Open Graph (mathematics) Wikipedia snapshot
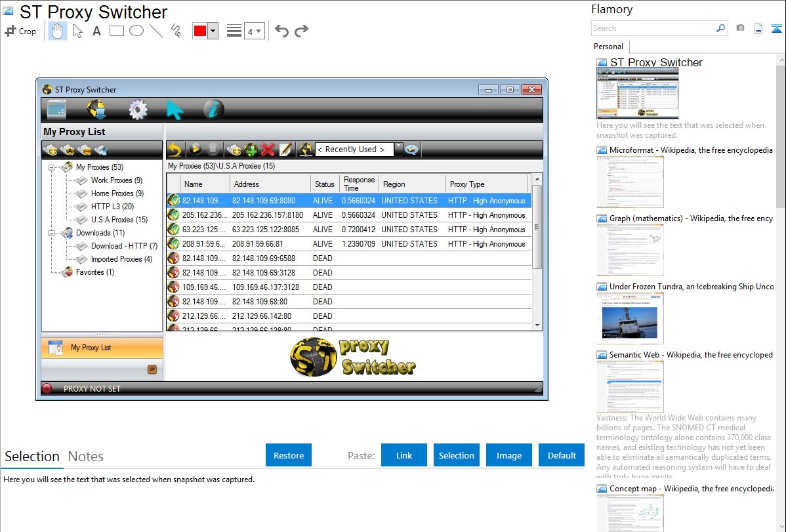 click(691, 218)
